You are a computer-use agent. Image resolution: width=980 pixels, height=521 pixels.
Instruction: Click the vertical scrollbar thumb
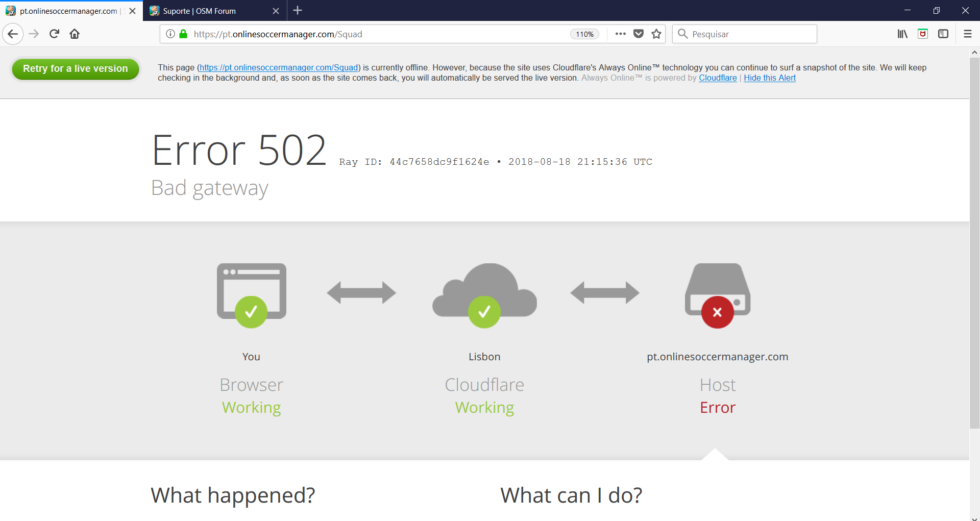coord(974,243)
